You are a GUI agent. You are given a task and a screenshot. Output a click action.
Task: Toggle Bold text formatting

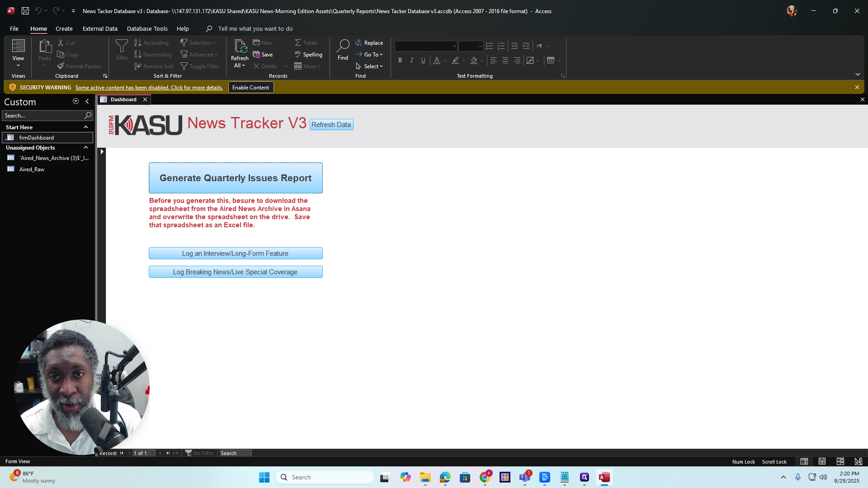pos(400,60)
